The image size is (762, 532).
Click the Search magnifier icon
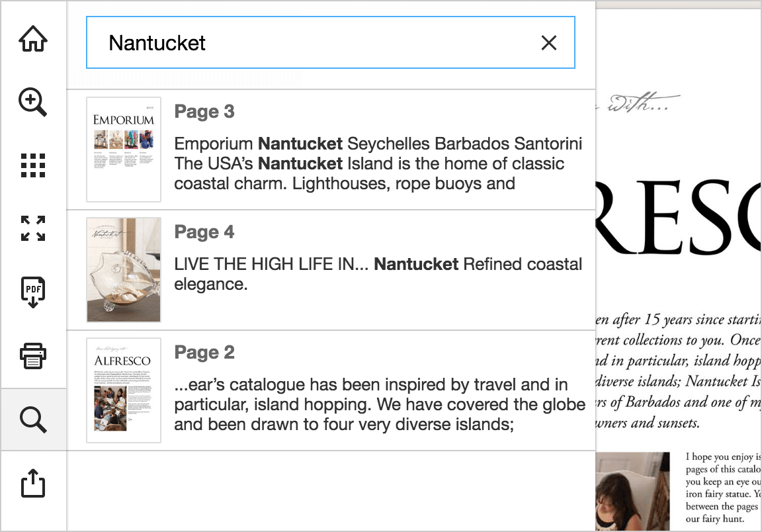pyautogui.click(x=33, y=418)
